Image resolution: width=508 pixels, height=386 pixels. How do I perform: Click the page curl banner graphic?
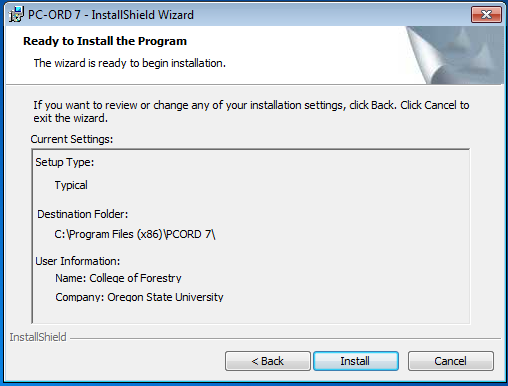pos(455,55)
